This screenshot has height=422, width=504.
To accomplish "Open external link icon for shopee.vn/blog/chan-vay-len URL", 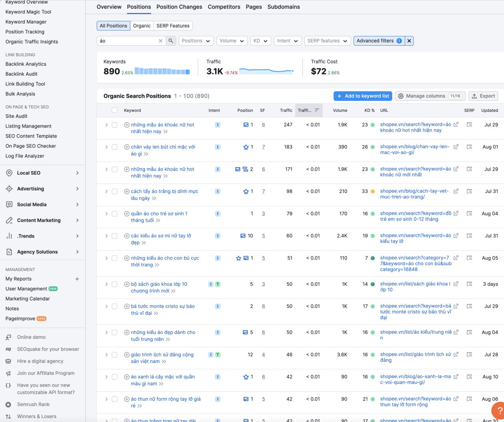I will tap(456, 147).
